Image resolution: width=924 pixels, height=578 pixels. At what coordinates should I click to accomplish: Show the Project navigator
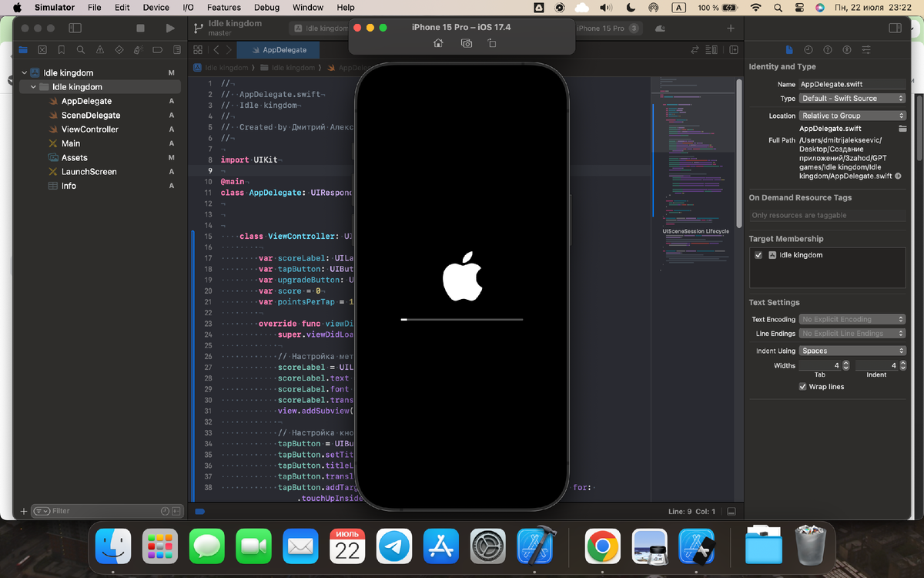[x=23, y=50]
